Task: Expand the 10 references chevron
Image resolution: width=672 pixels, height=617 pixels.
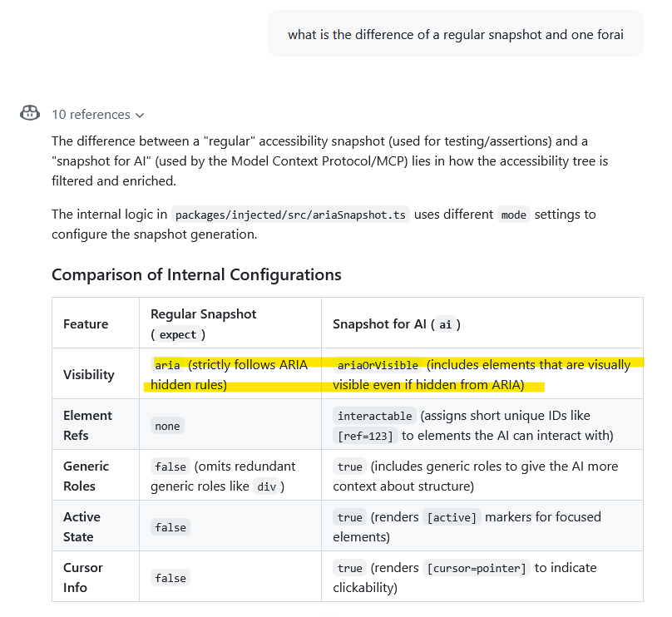Action: 140,115
